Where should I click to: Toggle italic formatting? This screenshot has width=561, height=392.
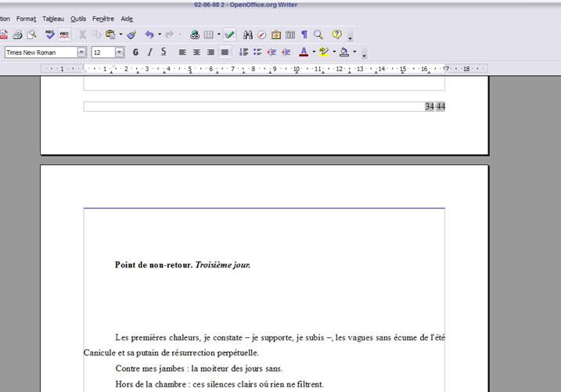pos(150,52)
